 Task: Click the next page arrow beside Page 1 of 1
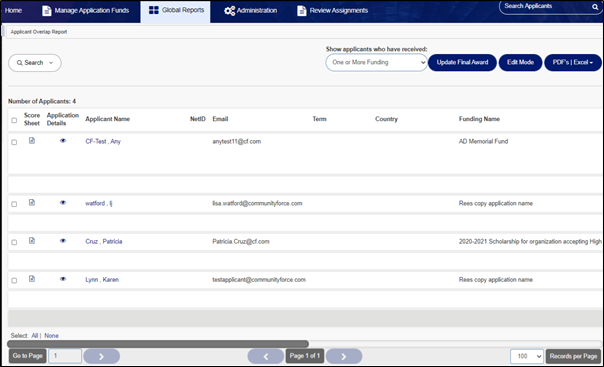pos(344,356)
